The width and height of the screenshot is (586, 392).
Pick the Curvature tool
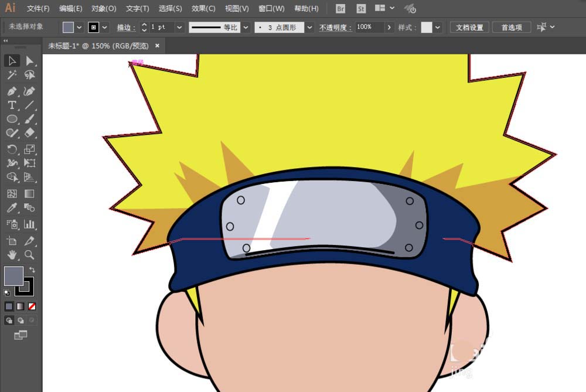[x=29, y=91]
